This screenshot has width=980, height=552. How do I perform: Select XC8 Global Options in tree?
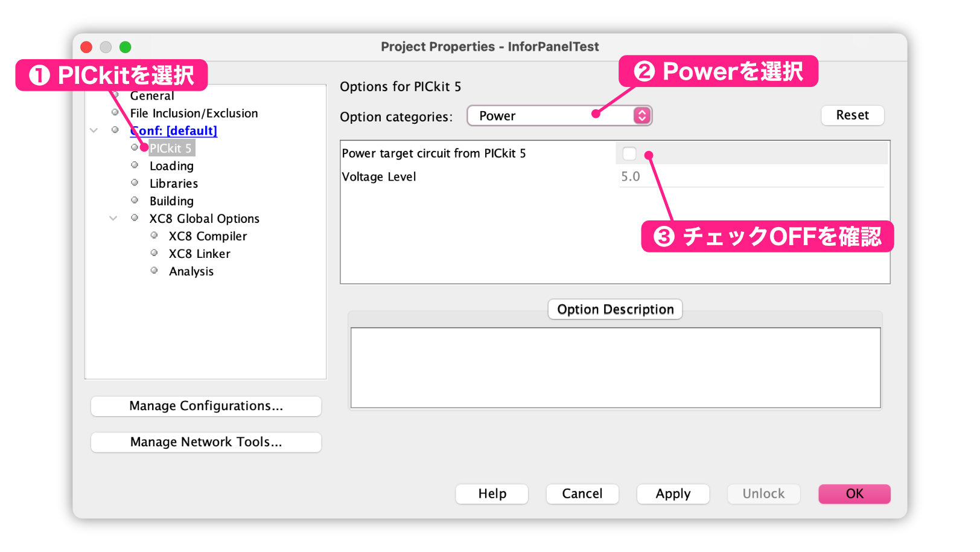pyautogui.click(x=205, y=218)
